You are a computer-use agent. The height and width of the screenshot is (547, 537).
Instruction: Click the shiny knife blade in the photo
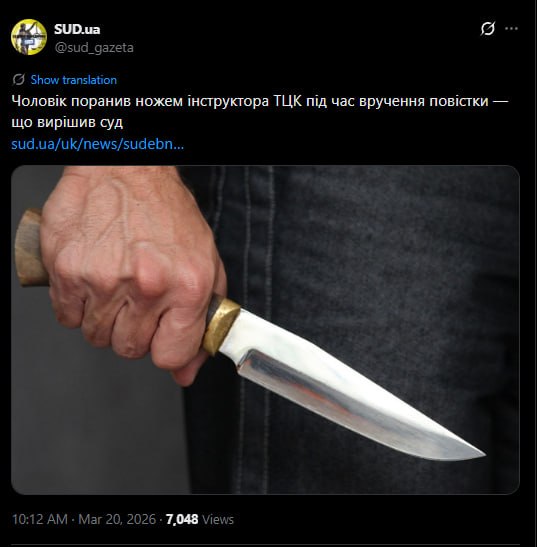point(349,387)
